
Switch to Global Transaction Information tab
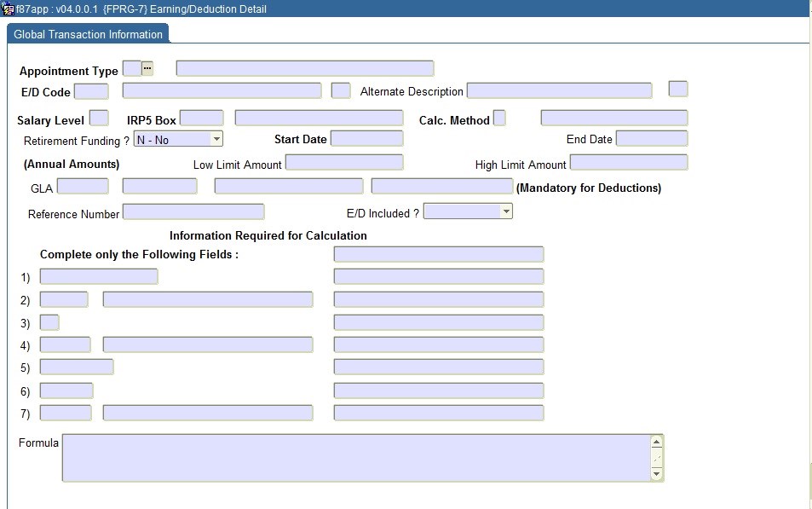(88, 34)
